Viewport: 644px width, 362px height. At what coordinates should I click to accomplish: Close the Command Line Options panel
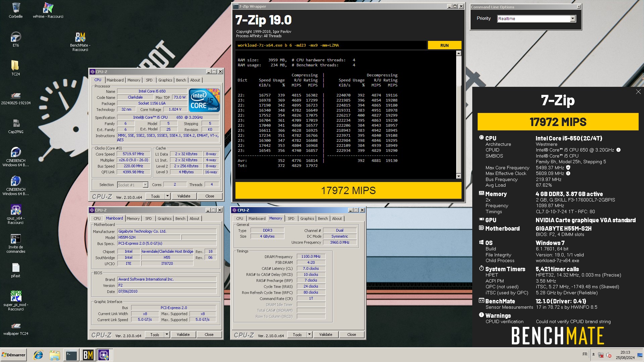[579, 7]
